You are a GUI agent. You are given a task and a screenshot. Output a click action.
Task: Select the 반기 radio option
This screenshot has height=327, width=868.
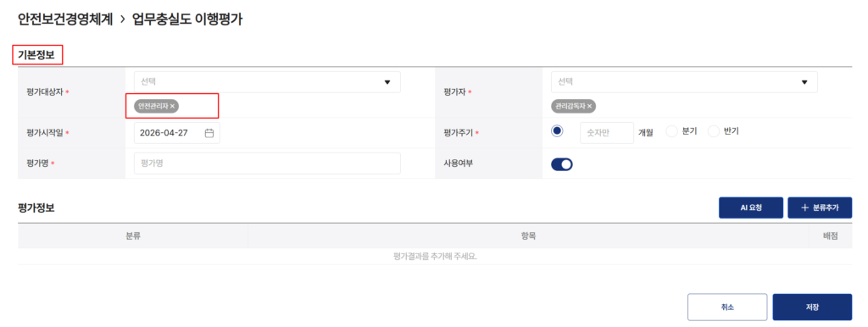click(714, 131)
